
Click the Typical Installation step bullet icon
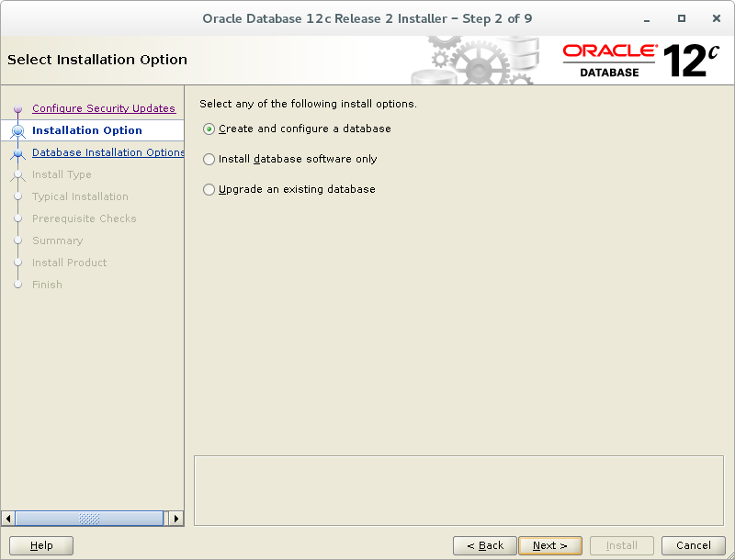pos(17,196)
